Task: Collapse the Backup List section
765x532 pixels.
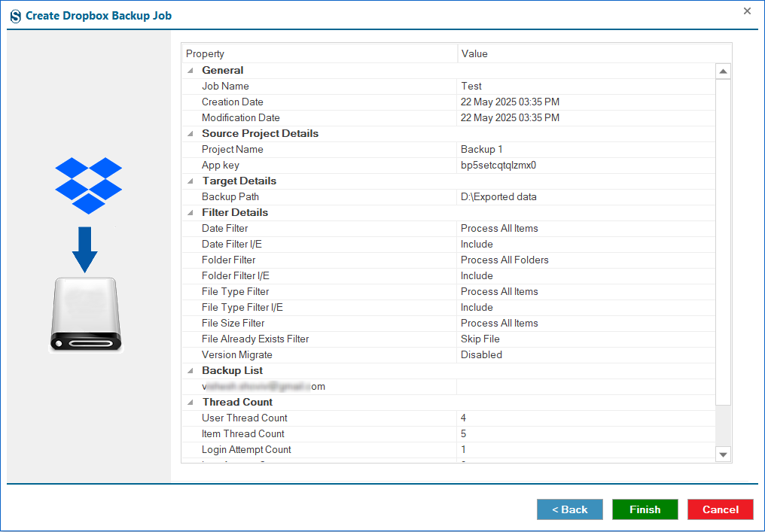Action: point(190,371)
